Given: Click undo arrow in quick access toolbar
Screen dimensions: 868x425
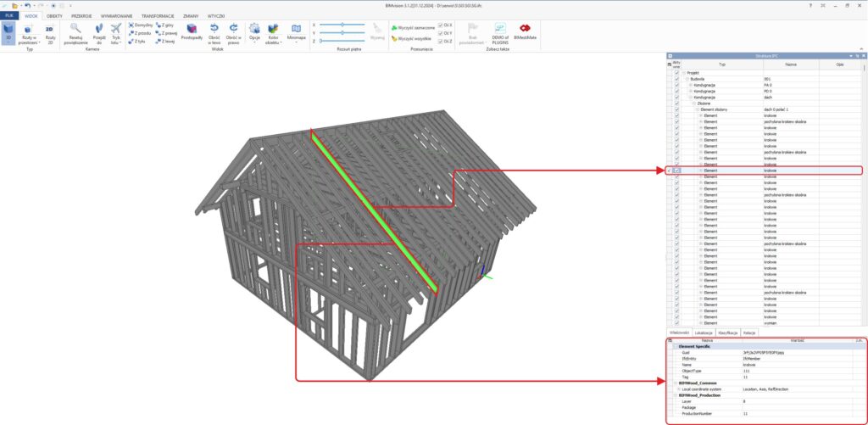Looking at the screenshot, I should [27, 5].
